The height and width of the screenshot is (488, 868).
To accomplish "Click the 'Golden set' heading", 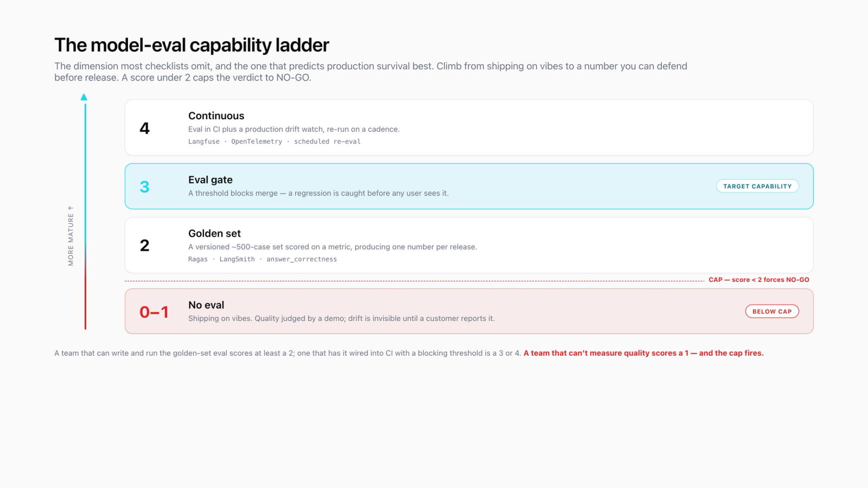I will click(x=214, y=233).
